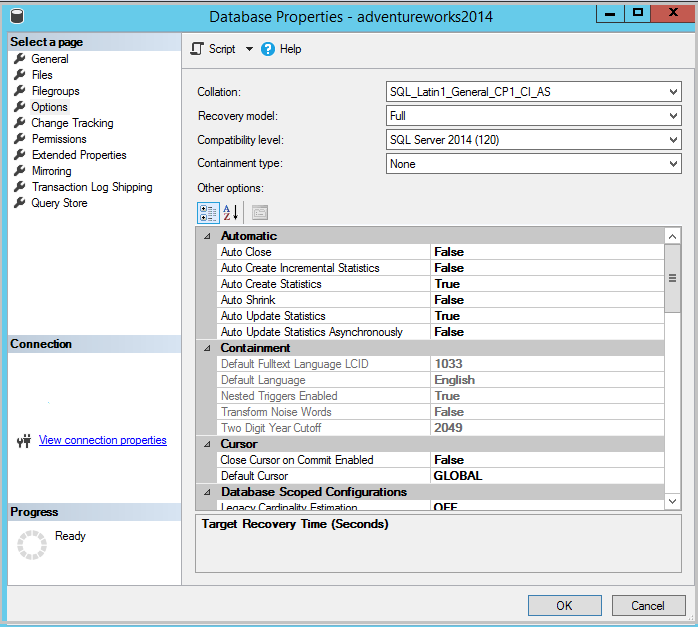The height and width of the screenshot is (627, 698).
Task: Click the Property Pages icon
Action: (259, 212)
